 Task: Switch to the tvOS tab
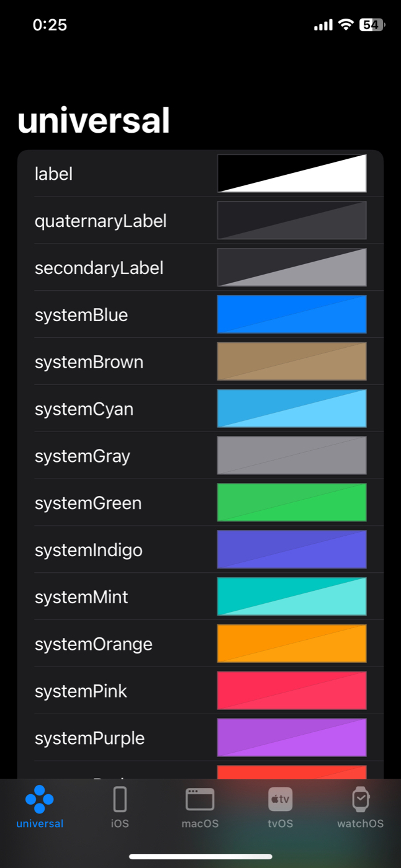pos(280,806)
